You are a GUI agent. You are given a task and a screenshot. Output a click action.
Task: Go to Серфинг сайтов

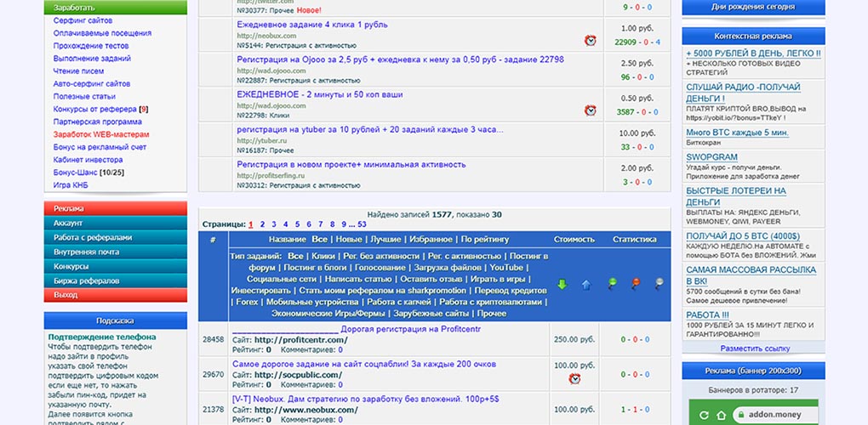(83, 20)
